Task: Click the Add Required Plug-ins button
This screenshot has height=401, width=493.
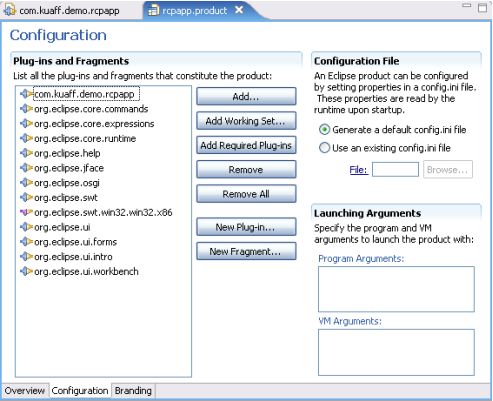Action: coord(246,145)
